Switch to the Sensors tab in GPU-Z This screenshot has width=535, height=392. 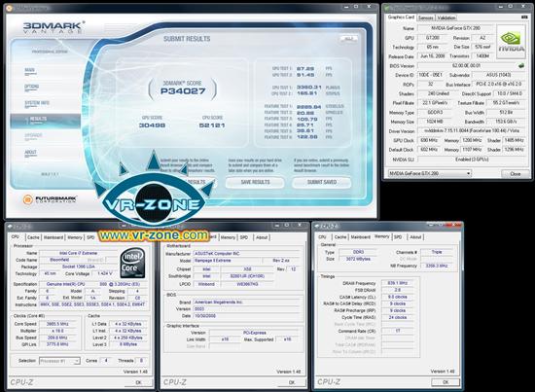(425, 18)
